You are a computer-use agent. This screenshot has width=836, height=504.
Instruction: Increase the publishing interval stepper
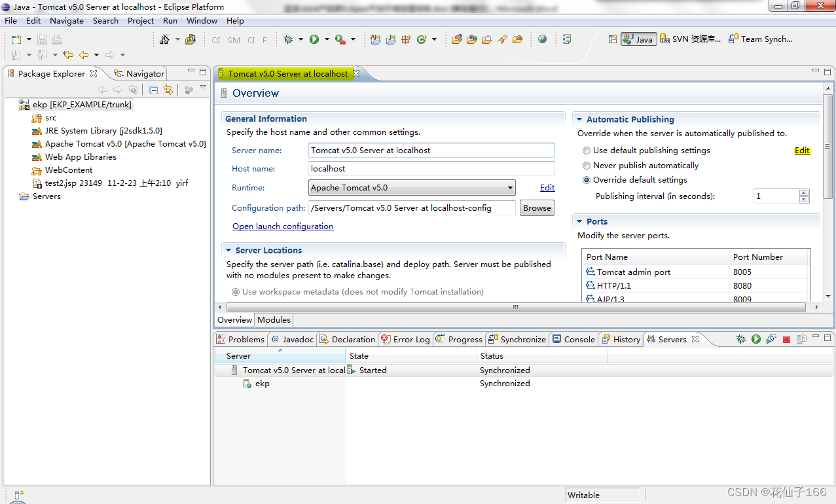pos(804,192)
